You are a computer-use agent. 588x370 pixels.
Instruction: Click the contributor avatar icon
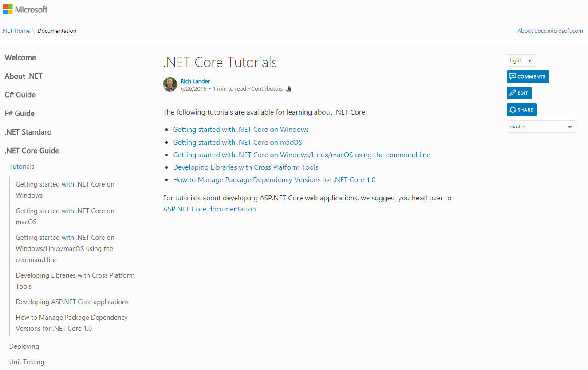tap(288, 89)
